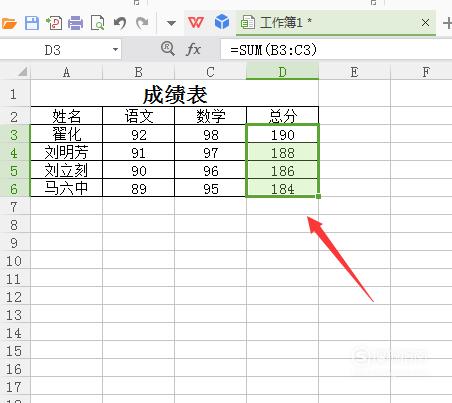Expand the quick access toolbar dropdown
The image size is (452, 403).
pos(171,23)
